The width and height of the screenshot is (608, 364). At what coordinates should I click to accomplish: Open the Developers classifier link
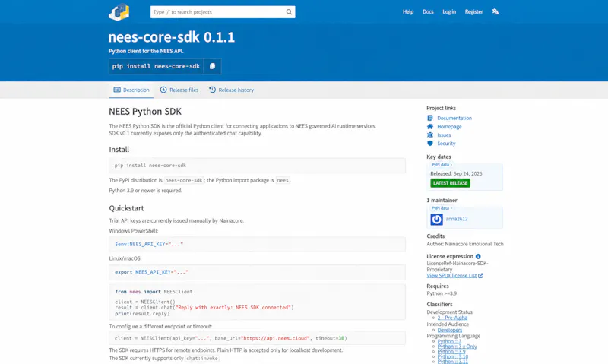tap(450, 330)
